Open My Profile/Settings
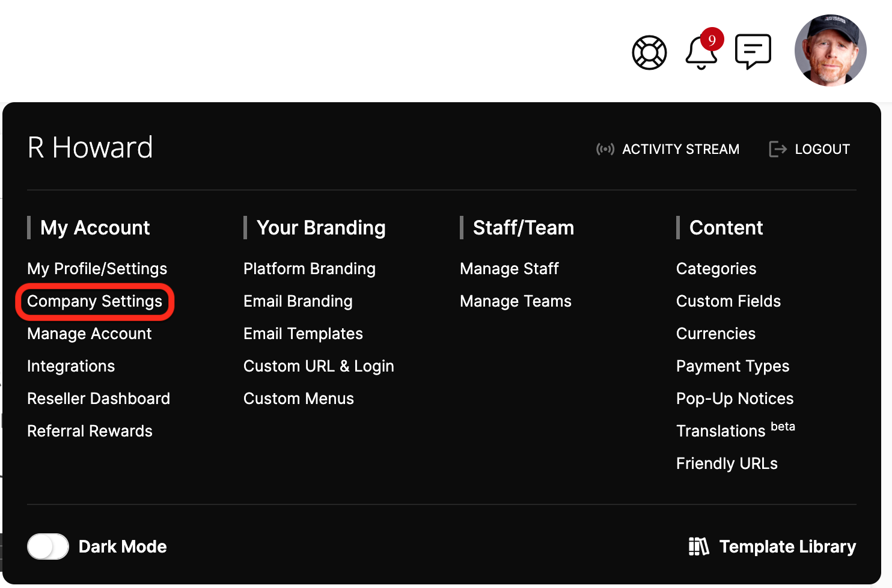 97,269
